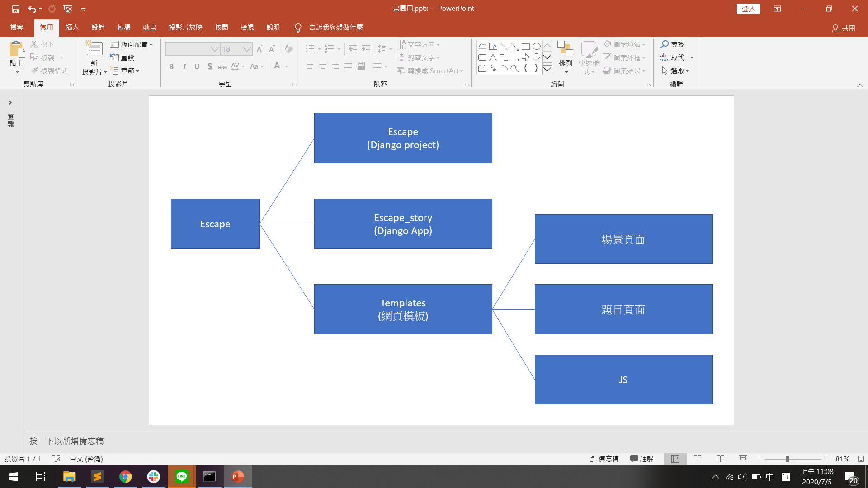868x488 pixels.
Task: Select the oval shape in shapes gallery
Action: click(536, 46)
